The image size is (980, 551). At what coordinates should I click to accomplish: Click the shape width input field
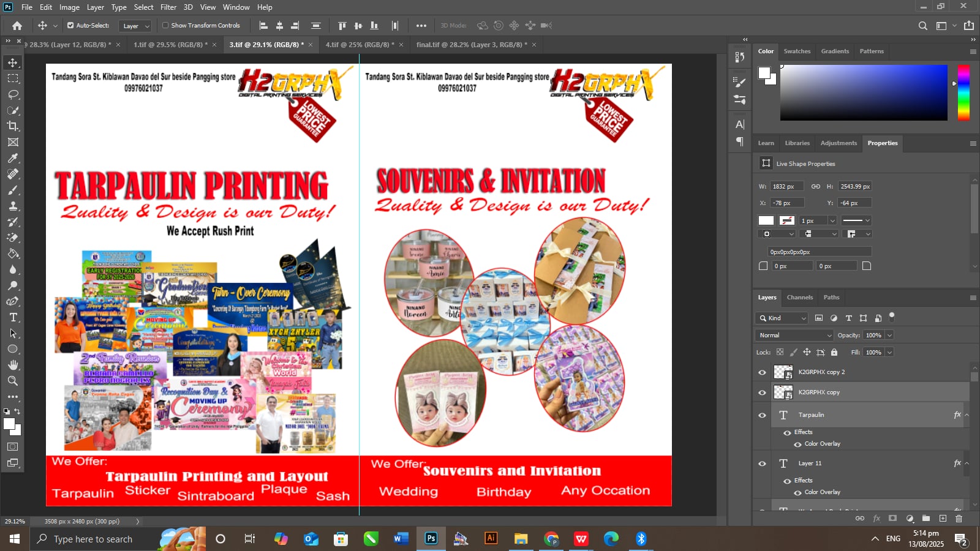[786, 187]
